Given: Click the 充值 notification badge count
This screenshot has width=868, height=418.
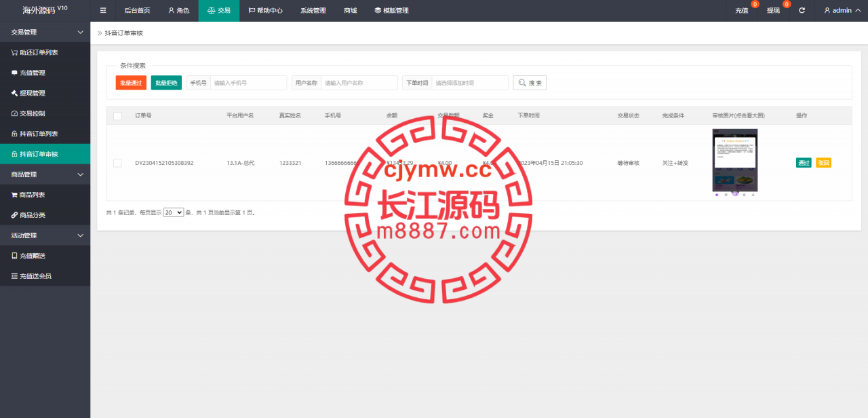Looking at the screenshot, I should point(755,5).
